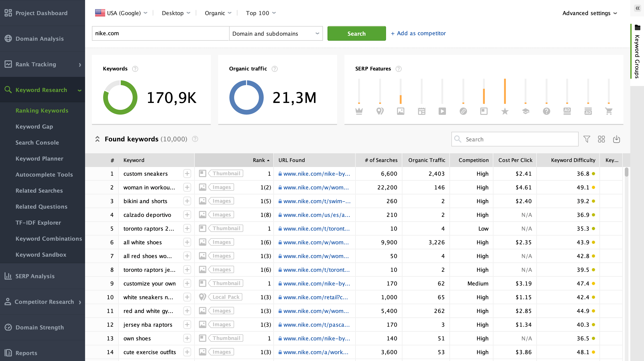Open the Desktop device dropdown
The height and width of the screenshot is (361, 644).
(x=176, y=13)
